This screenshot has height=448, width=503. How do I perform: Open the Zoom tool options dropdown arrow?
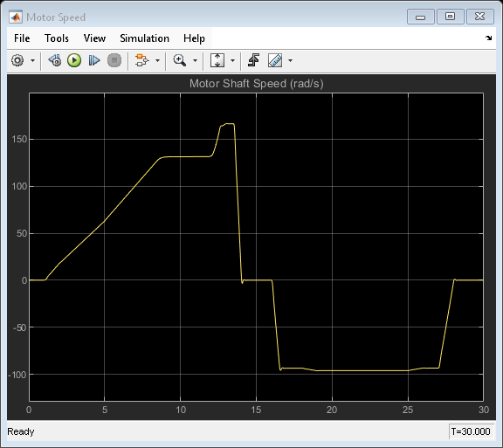pyautogui.click(x=195, y=60)
